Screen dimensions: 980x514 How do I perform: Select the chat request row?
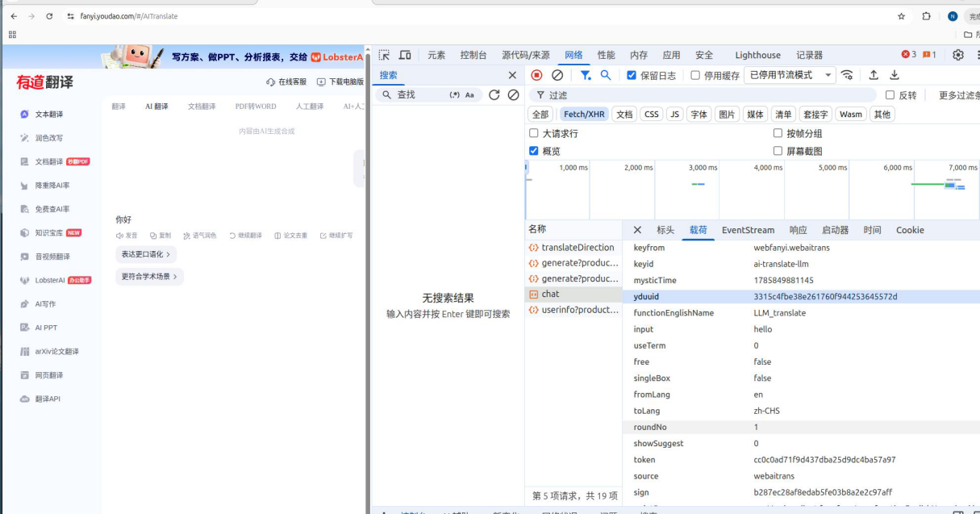(573, 294)
